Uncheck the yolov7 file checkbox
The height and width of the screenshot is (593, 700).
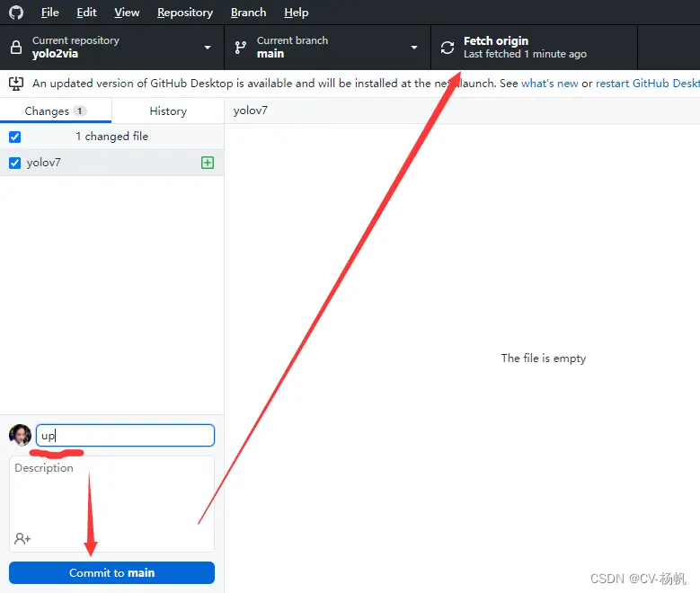click(x=14, y=163)
